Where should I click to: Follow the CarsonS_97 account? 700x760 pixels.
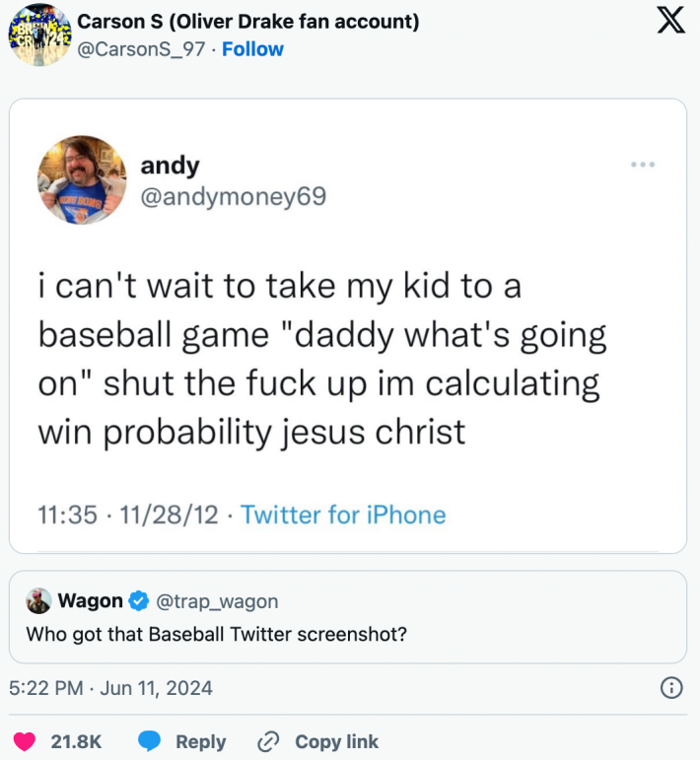(x=252, y=49)
